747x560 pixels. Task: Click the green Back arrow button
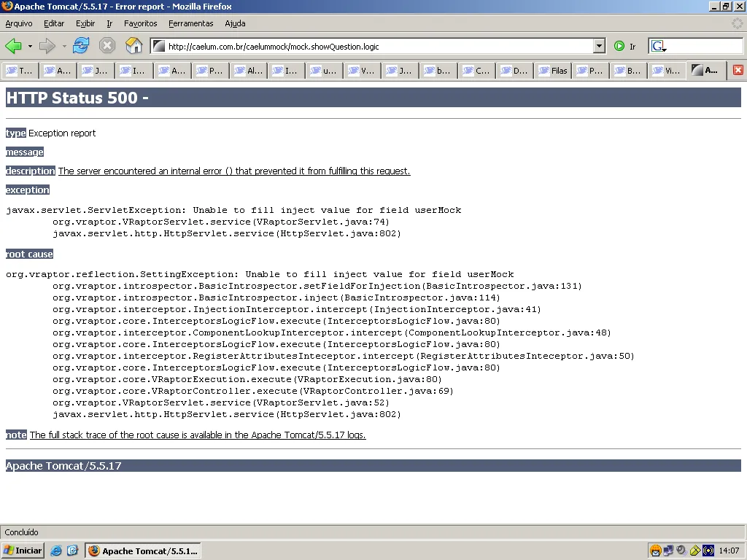point(13,46)
